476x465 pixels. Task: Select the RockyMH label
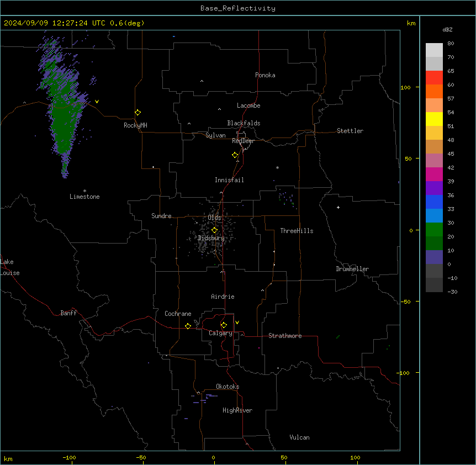coord(135,125)
